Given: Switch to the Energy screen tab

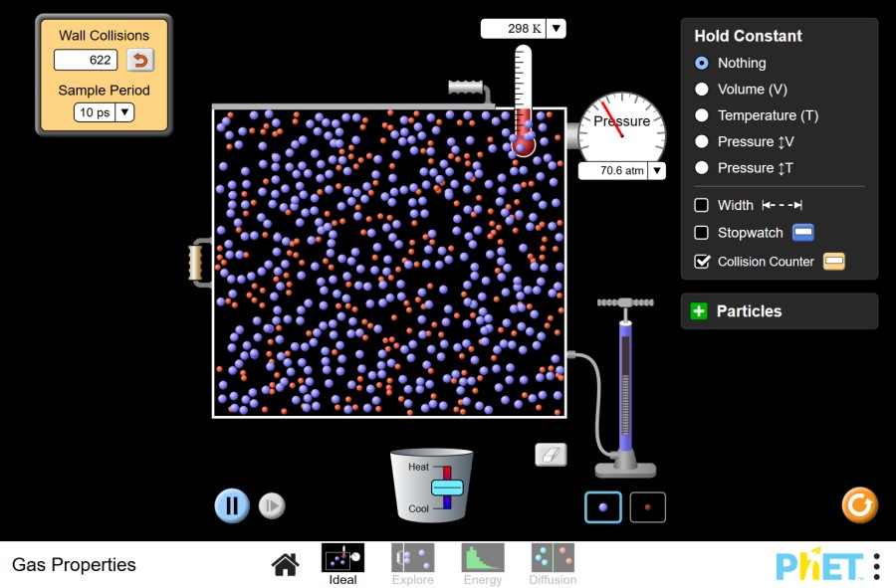Looking at the screenshot, I should [483, 564].
